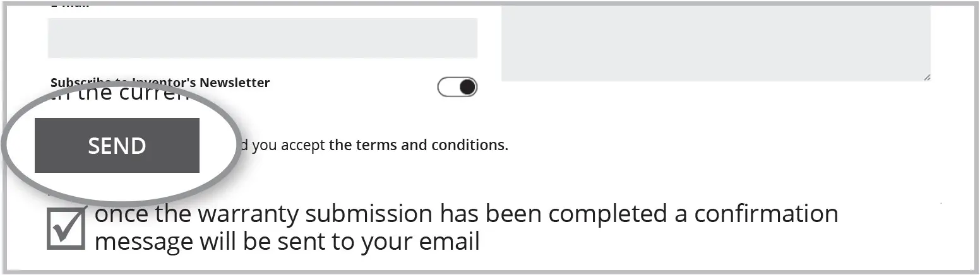Click the checkmark box beside confirmation note
The height and width of the screenshot is (275, 980).
[x=66, y=228]
